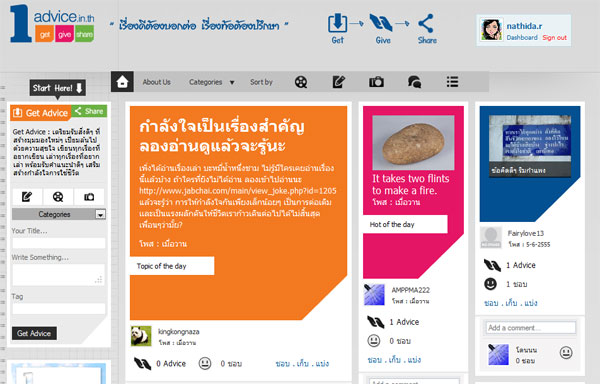Open Categories dropdown in Get Advice panel
Screen dimensions: 600x384
click(x=59, y=214)
